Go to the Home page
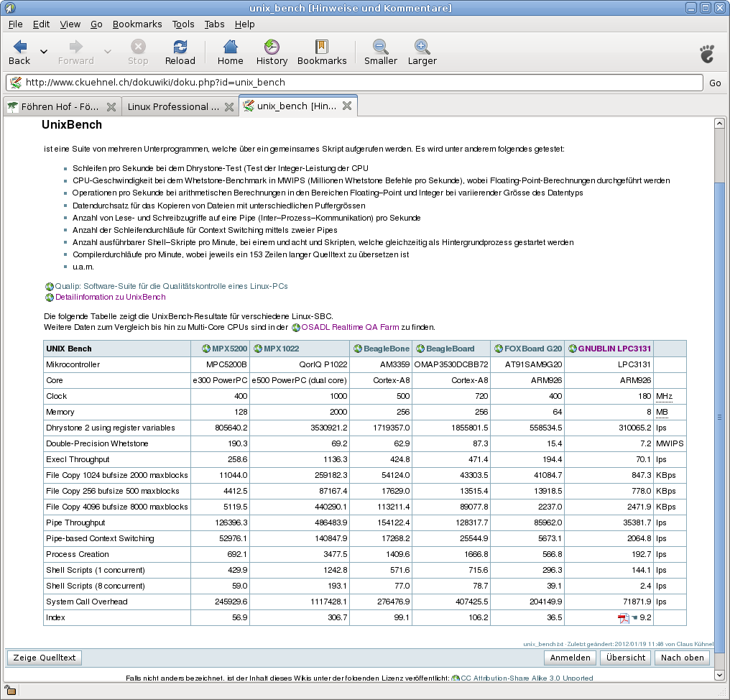This screenshot has height=700, width=730. [x=231, y=52]
